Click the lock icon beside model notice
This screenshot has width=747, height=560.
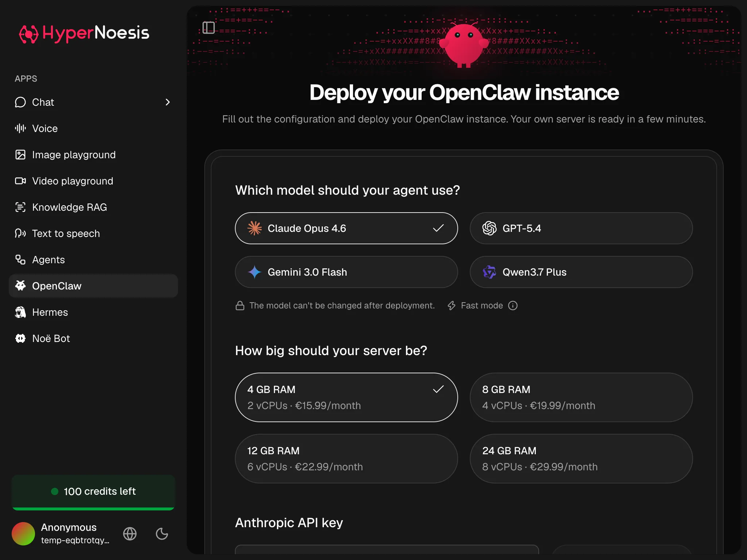[x=240, y=306]
